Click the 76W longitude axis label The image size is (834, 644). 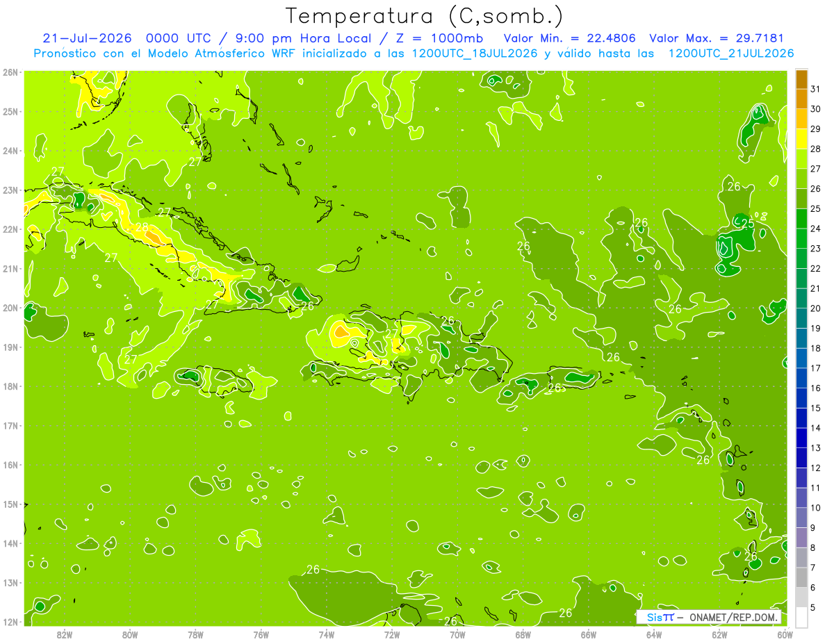pyautogui.click(x=261, y=634)
